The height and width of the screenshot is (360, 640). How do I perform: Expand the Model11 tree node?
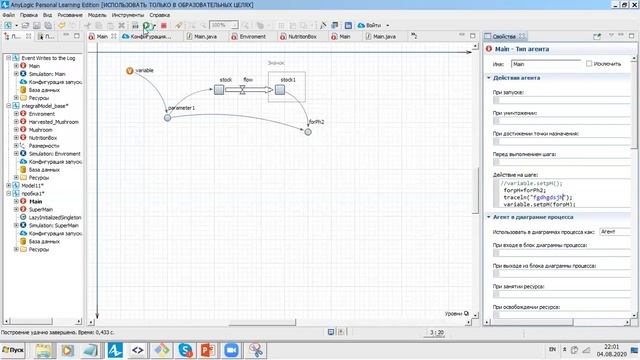click(9, 185)
